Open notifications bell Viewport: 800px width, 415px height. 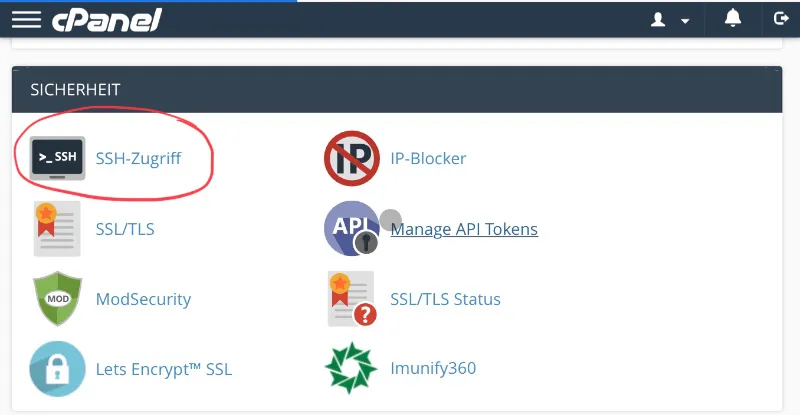tap(733, 18)
